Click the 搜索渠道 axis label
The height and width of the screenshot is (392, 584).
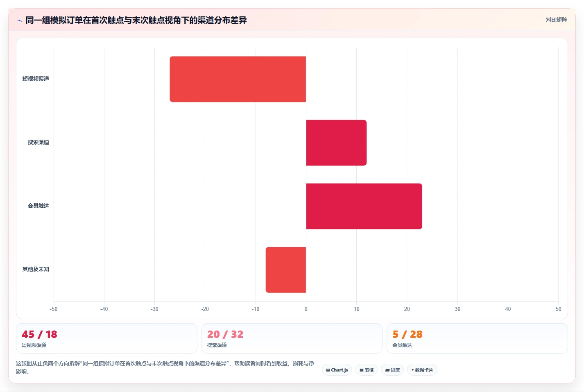38,142
